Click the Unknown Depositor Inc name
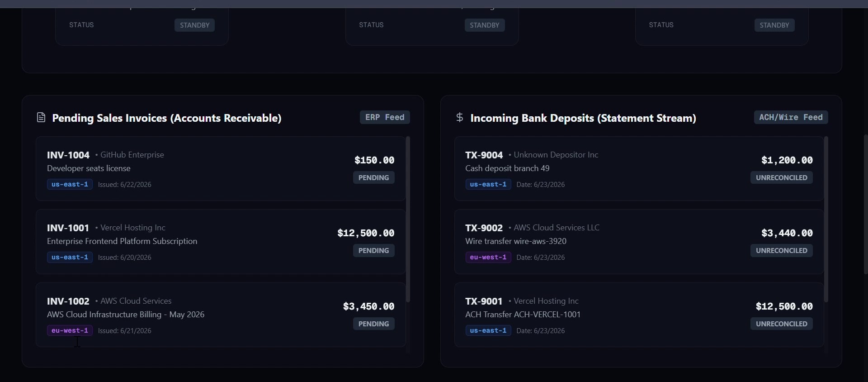The image size is (868, 382). pyautogui.click(x=556, y=155)
